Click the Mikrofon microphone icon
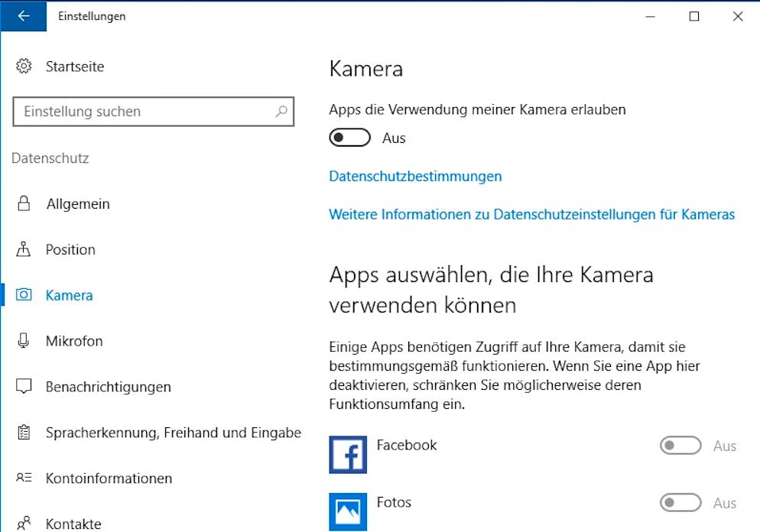This screenshot has height=532, width=760. pos(23,341)
